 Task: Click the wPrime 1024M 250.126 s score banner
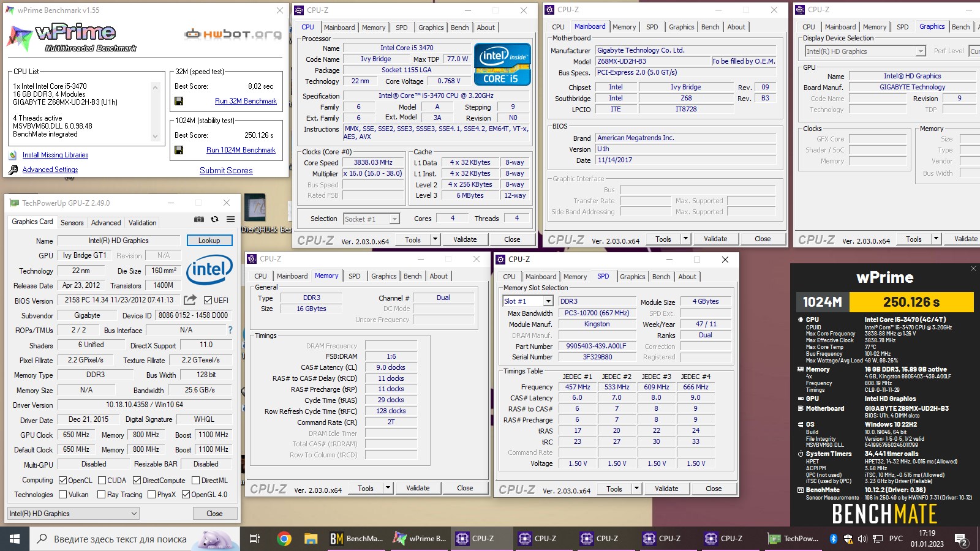click(x=885, y=302)
